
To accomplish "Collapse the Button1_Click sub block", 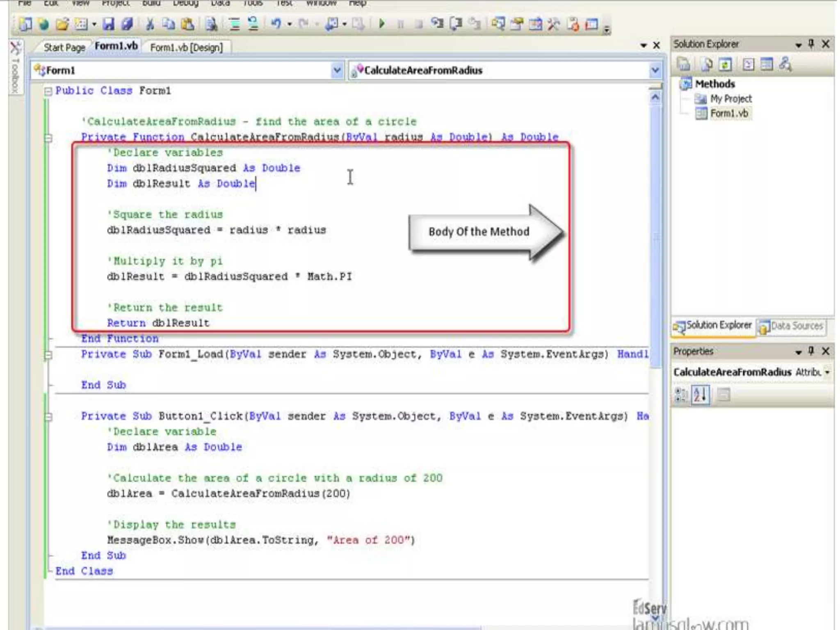I will 48,417.
